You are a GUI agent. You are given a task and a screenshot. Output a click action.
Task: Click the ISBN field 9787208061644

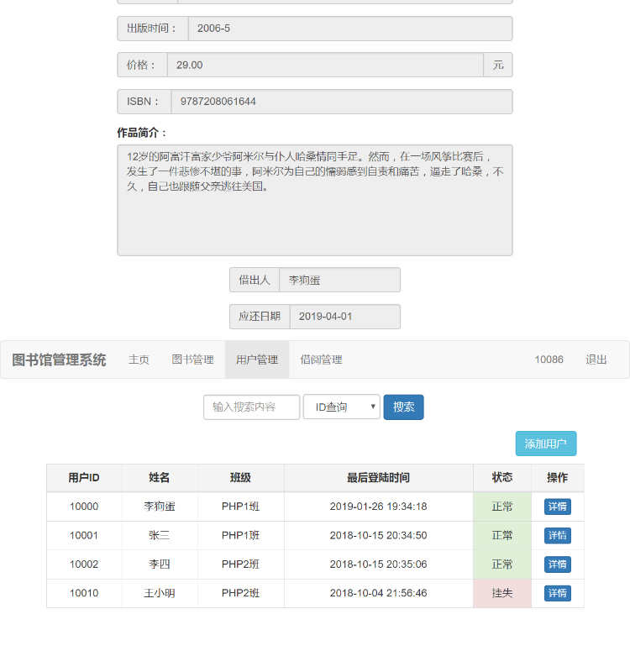(x=342, y=102)
